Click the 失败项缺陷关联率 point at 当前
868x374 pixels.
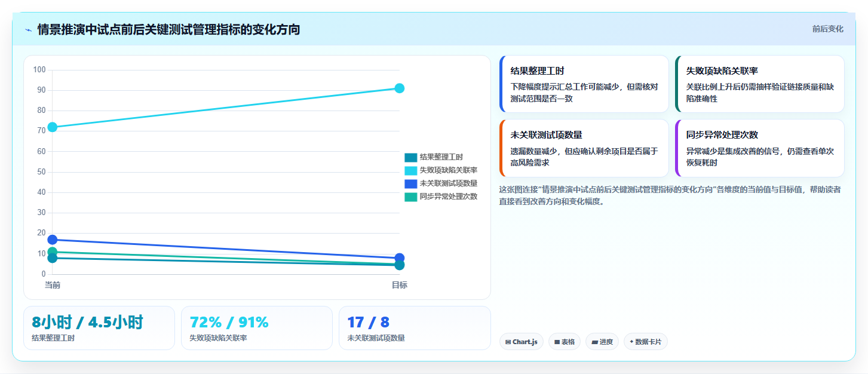[53, 127]
